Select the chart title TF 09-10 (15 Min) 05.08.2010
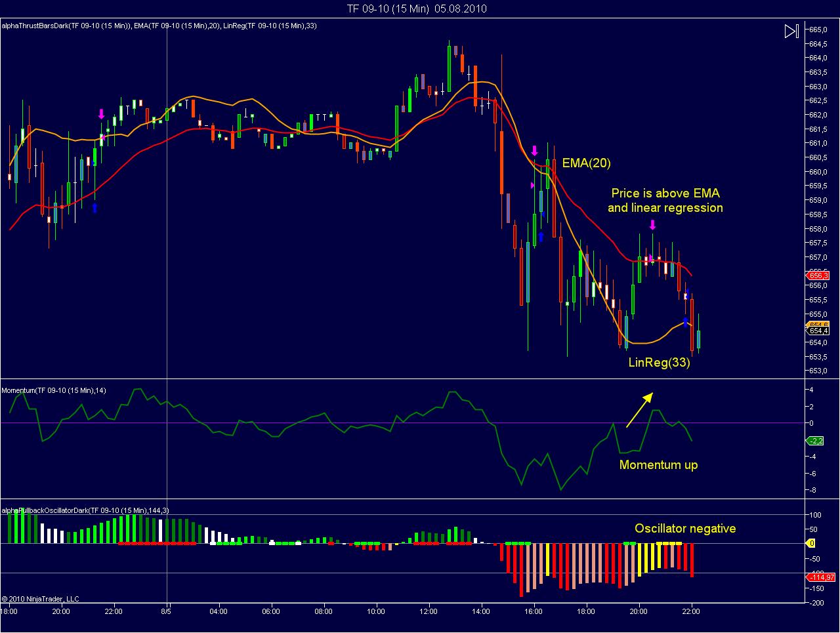 click(x=417, y=9)
